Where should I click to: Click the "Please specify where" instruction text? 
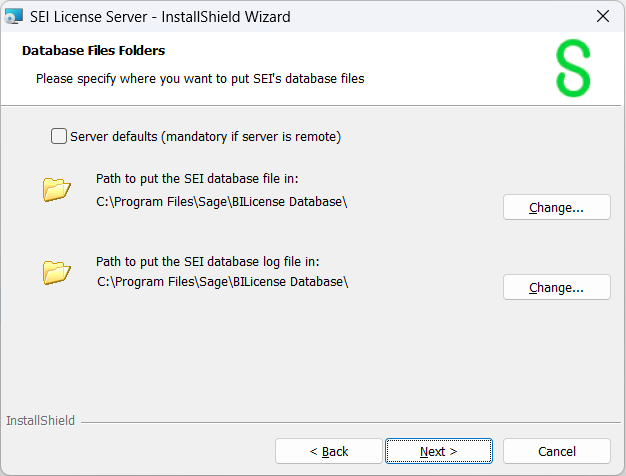point(200,77)
